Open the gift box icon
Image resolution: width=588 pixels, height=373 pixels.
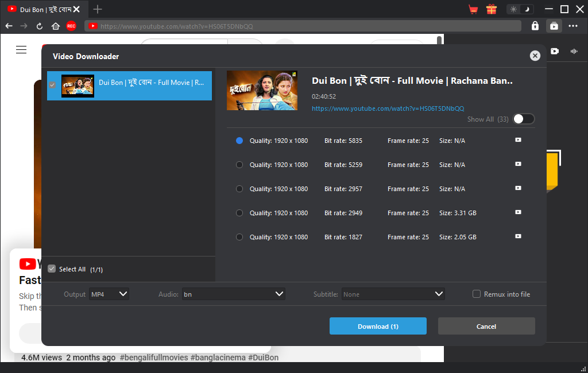[492, 9]
